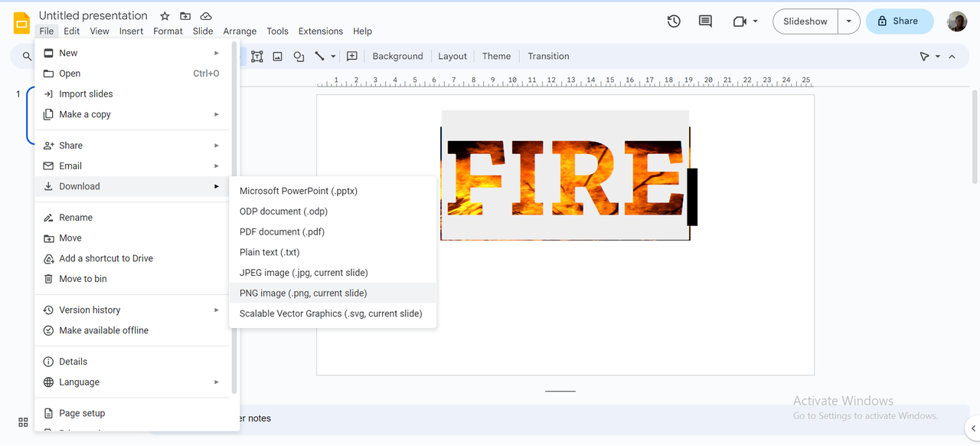Check the cloud document status icon
This screenshot has width=980, height=446.
[x=206, y=16]
